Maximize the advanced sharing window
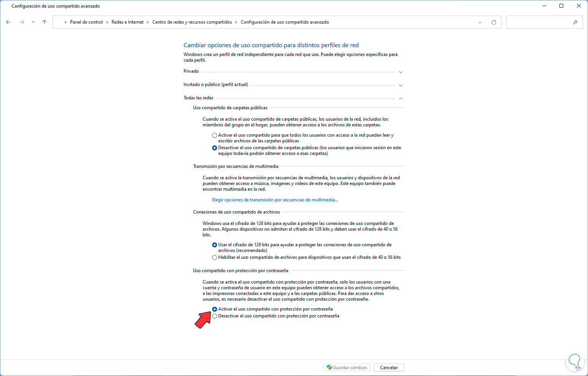588x376 pixels. coord(561,6)
